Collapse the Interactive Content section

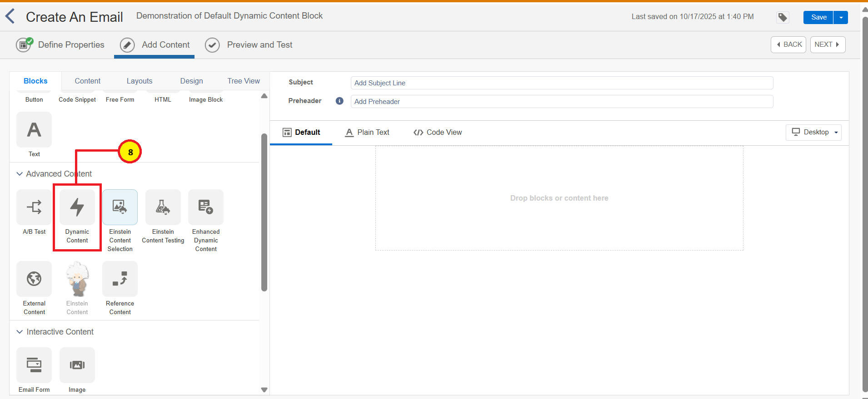(20, 332)
